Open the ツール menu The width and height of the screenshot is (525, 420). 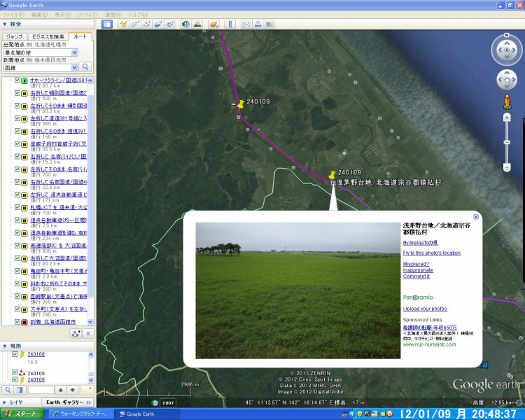(87, 15)
